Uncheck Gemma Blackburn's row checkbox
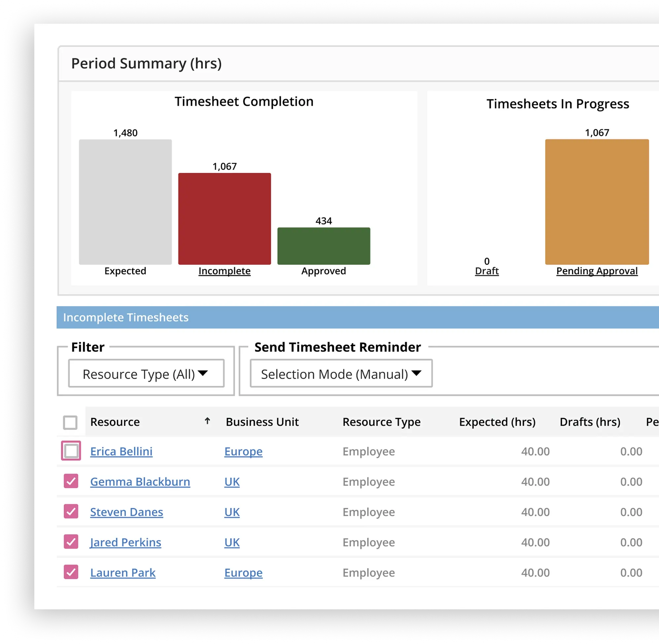Screen dimensions: 659x644 pos(71,481)
